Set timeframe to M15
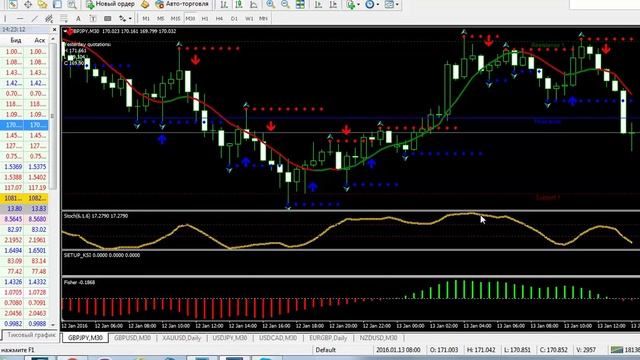The image size is (640, 360). click(175, 19)
